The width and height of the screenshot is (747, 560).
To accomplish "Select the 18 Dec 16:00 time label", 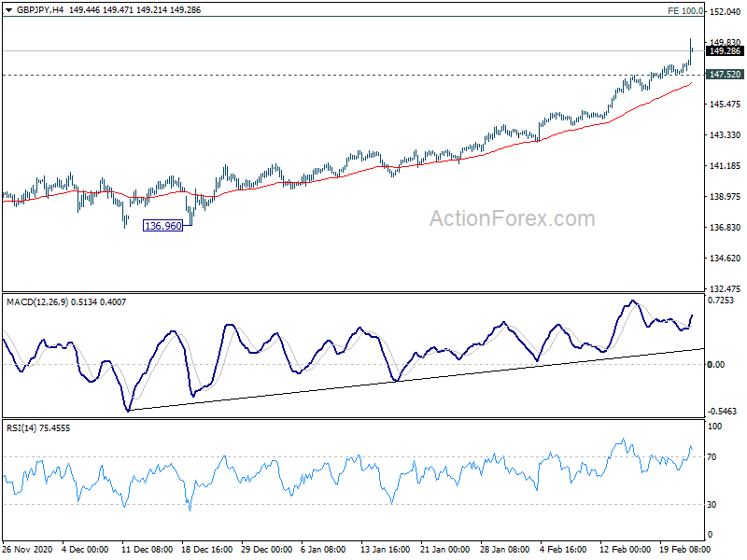I will tap(206, 550).
